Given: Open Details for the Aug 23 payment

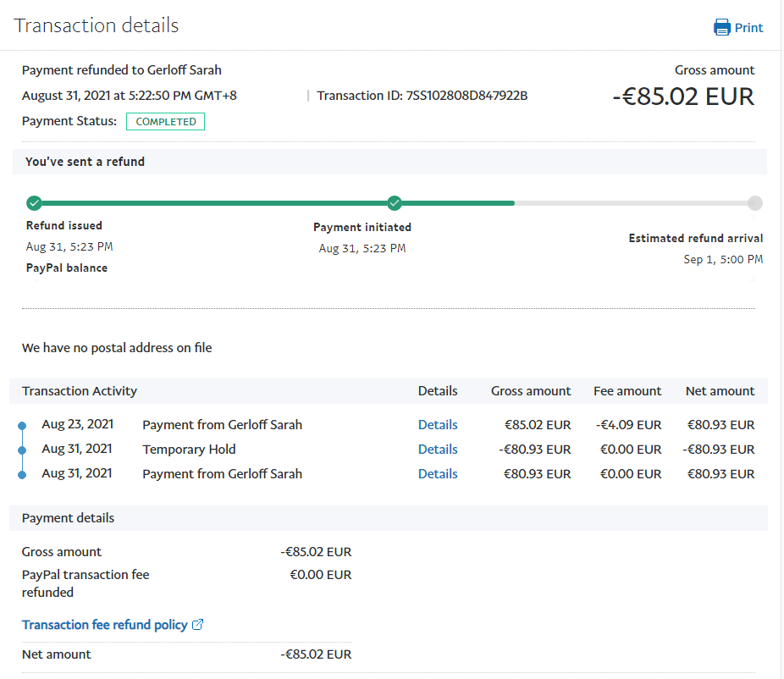Looking at the screenshot, I should pos(438,425).
